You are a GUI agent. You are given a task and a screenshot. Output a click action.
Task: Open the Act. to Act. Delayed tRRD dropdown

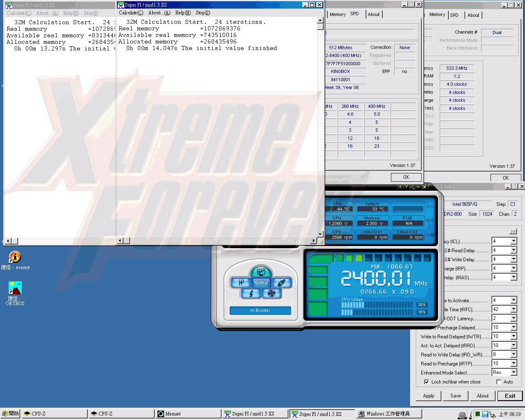[x=514, y=345]
